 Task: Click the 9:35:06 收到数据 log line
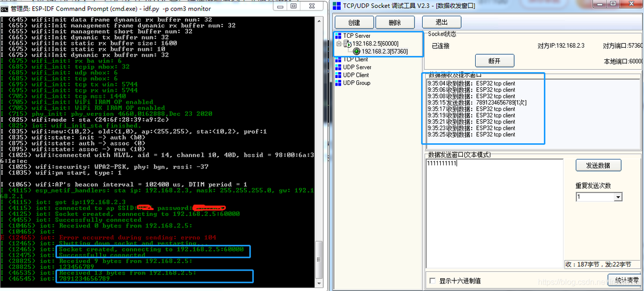point(471,90)
